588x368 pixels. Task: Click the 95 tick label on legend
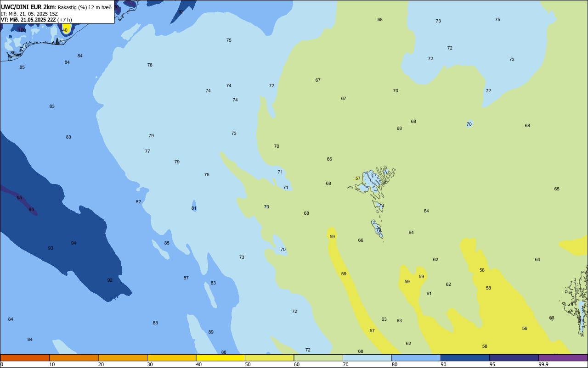[x=492, y=364]
